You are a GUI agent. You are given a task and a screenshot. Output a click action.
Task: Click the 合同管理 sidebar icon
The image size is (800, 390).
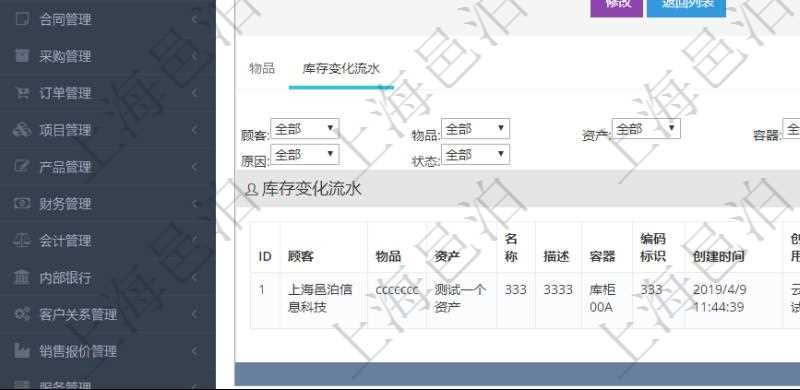pos(22,19)
